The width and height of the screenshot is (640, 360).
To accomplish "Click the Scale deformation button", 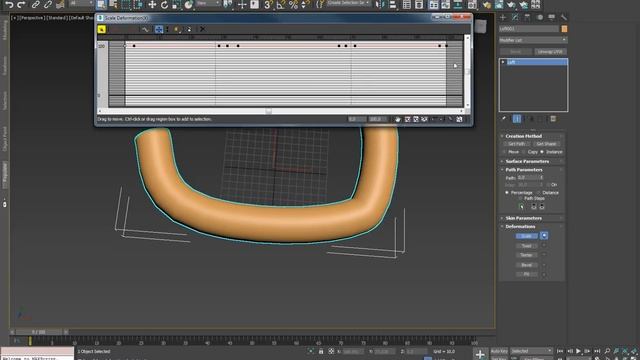I will [x=527, y=236].
